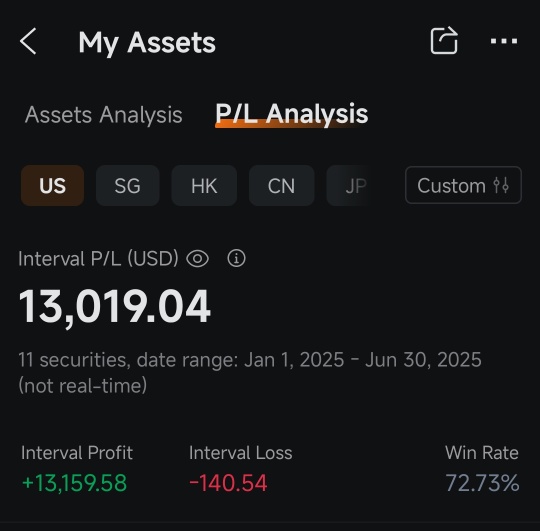Viewport: 540px width, 531px height.
Task: Switch to the Assets Analysis tab
Action: (104, 115)
